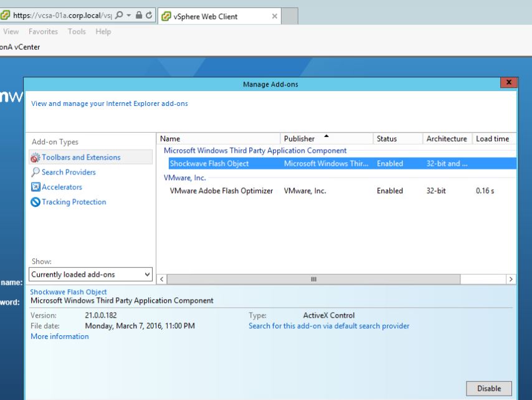Image resolution: width=532 pixels, height=400 pixels.
Task: Open the Tools menu
Action: 77,32
